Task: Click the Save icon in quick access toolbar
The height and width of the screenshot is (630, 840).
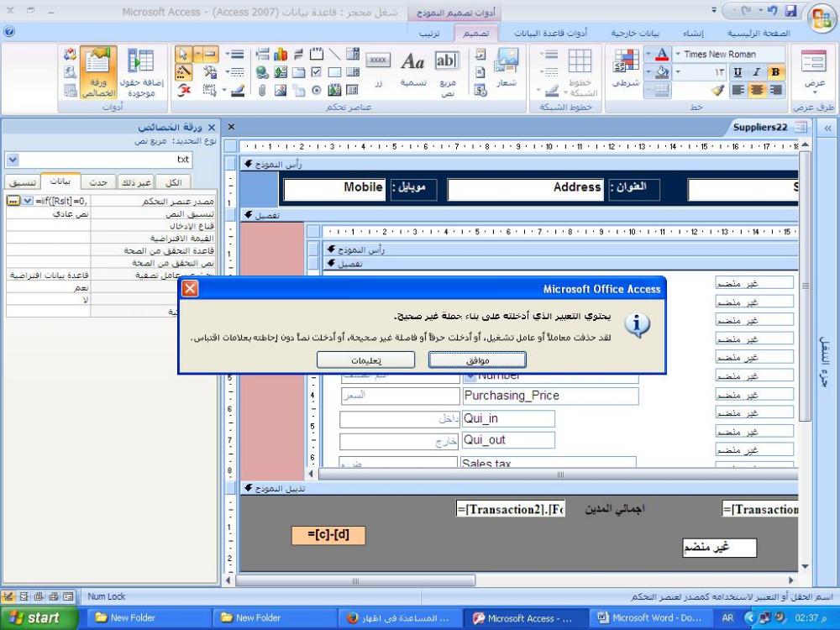Action: tap(790, 11)
